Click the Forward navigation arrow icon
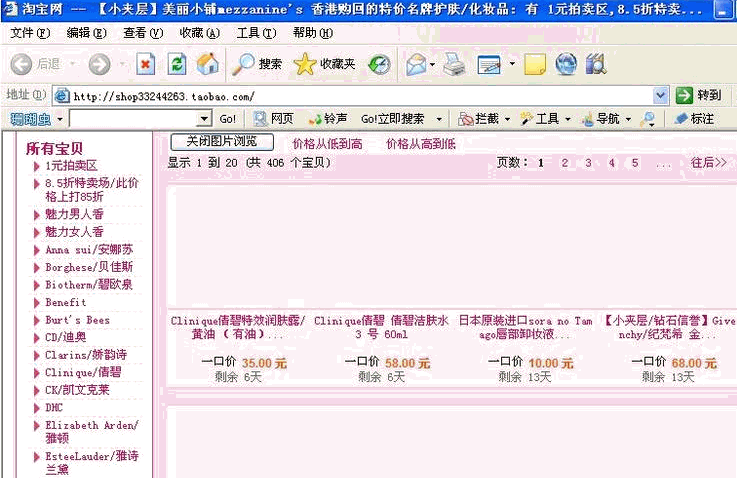 tap(100, 64)
